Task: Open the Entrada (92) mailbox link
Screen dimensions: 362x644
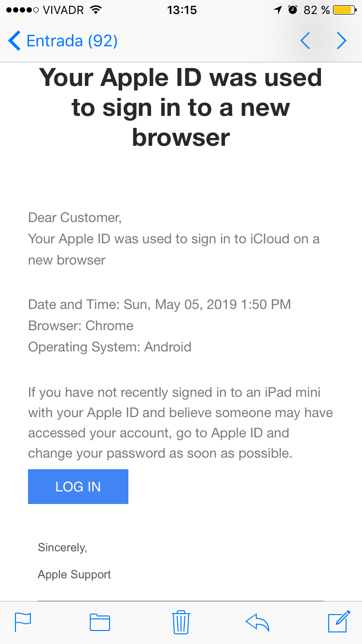Action: (x=72, y=41)
